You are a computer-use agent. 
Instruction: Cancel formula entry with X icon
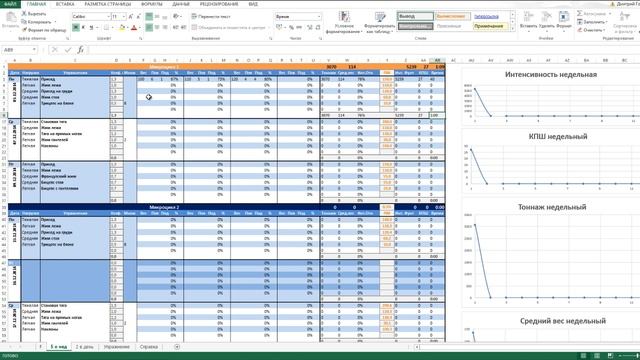[55, 50]
